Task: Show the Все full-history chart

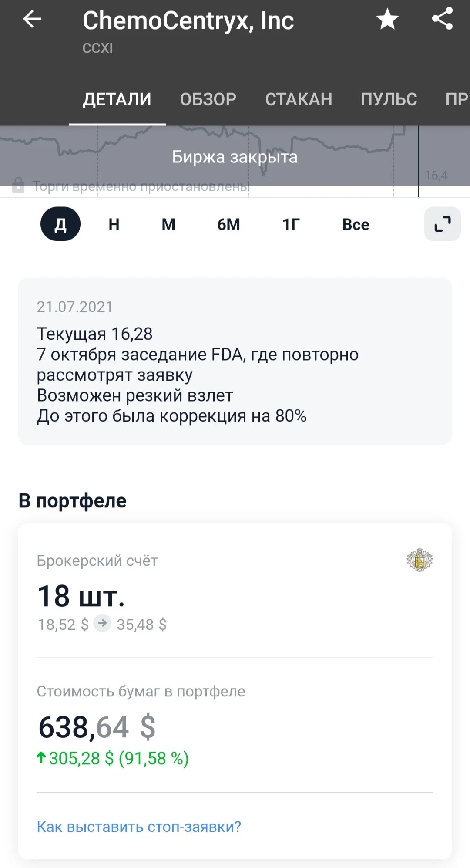Action: pyautogui.click(x=356, y=224)
